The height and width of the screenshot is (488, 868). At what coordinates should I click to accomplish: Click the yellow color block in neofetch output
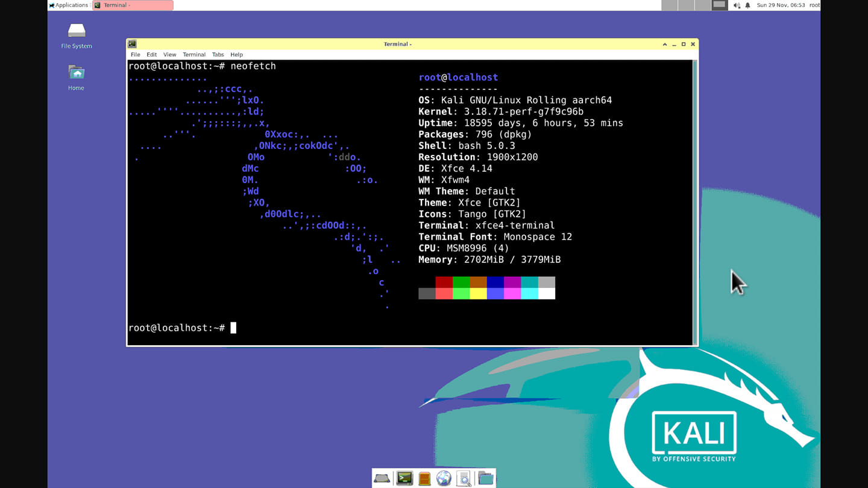[x=478, y=293]
